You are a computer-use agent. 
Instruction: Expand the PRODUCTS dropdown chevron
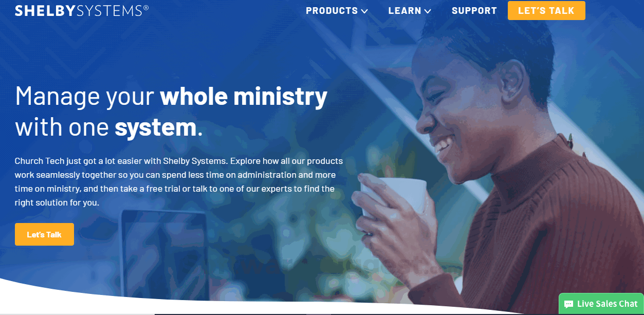point(364,11)
